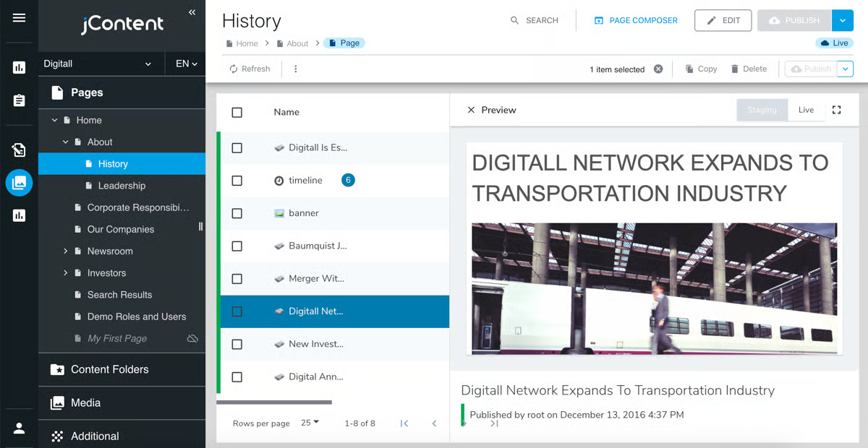The image size is (868, 448).
Task: Switch preview to Live tab
Action: [x=806, y=110]
